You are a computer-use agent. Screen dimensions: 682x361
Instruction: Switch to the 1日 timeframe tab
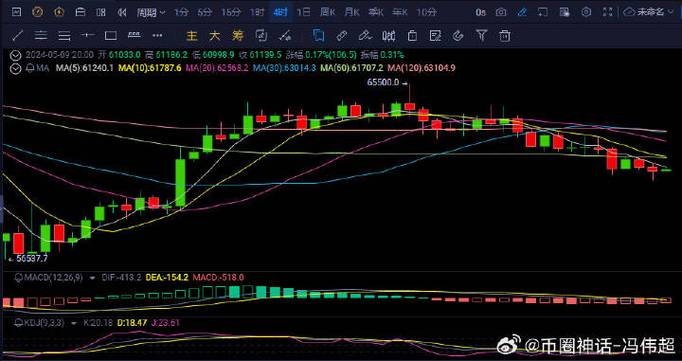[303, 12]
